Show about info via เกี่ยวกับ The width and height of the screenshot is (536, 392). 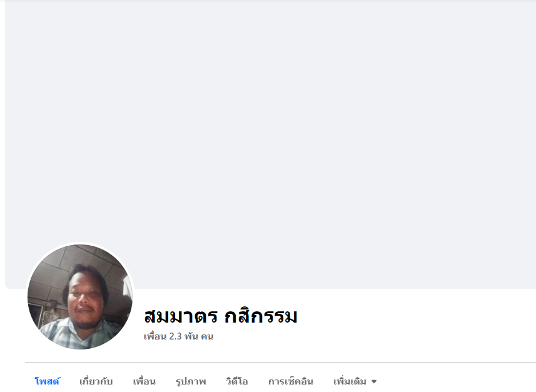click(x=96, y=381)
